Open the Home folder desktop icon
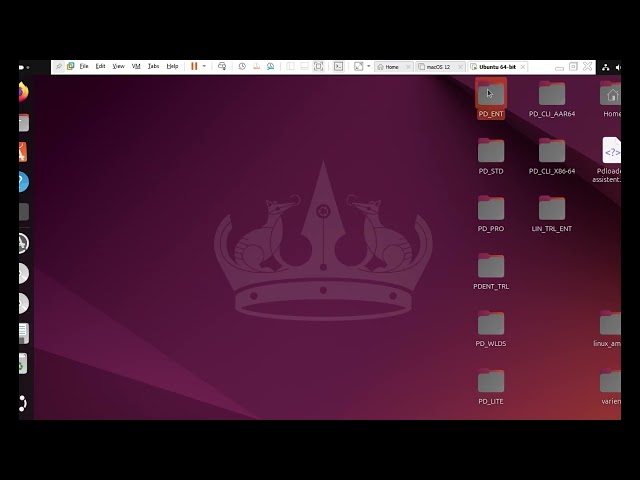Image resolution: width=640 pixels, height=480 pixels. pos(611,99)
